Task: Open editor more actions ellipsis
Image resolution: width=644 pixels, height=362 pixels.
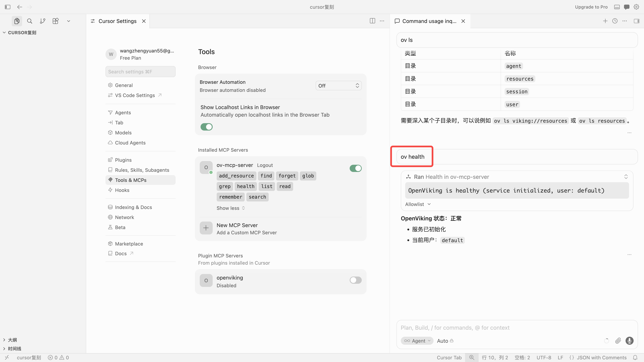Action: 382,21
